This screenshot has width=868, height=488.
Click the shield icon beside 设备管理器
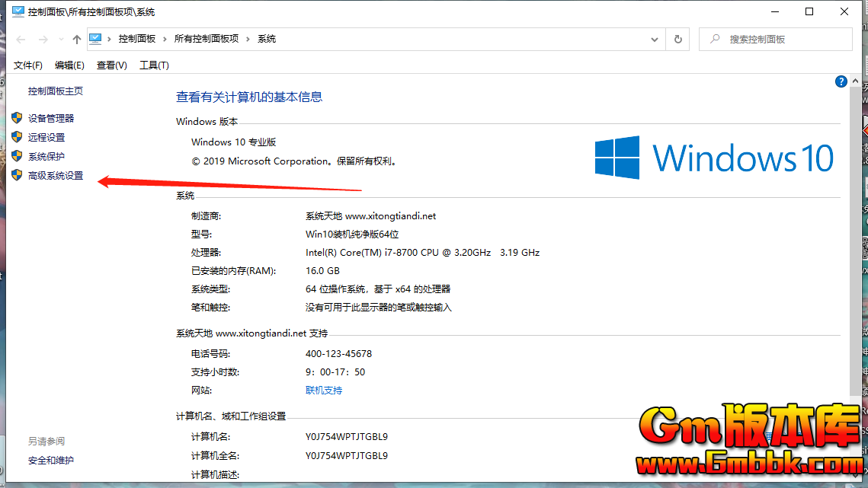17,118
